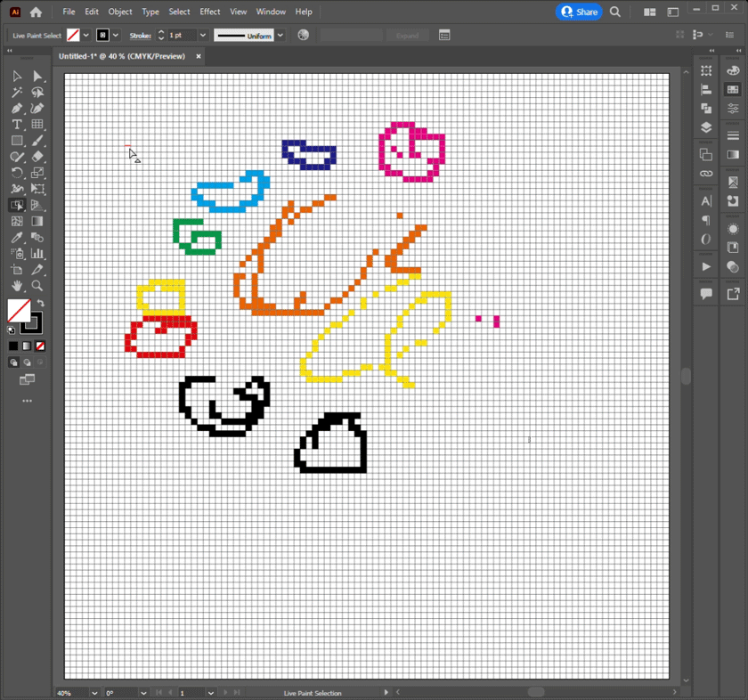The image size is (748, 700).
Task: Pick the Magic Wand tool
Action: point(17,93)
